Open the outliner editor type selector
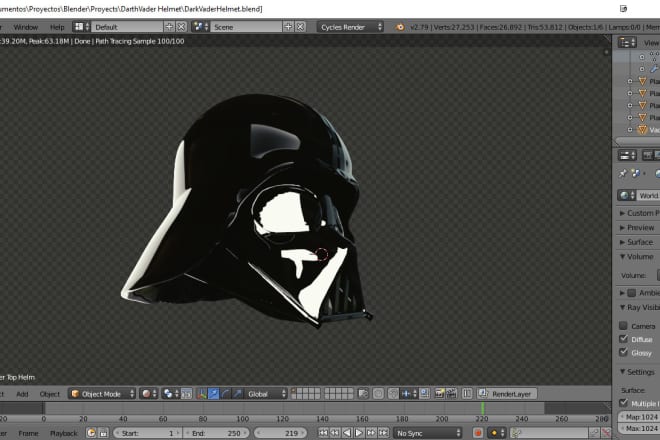 (627, 43)
